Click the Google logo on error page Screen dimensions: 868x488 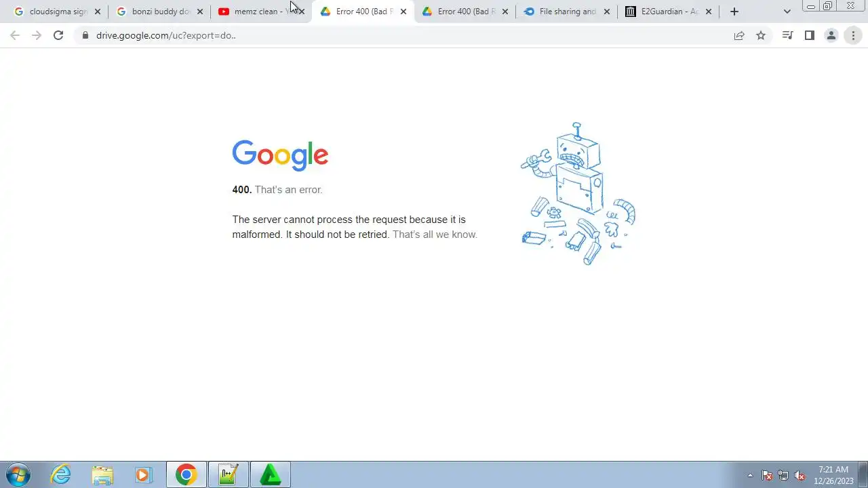pos(280,155)
